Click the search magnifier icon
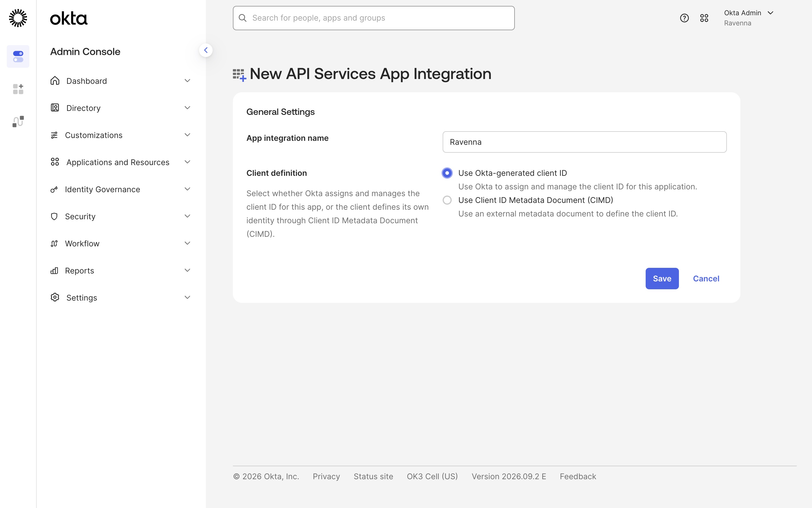812x508 pixels. click(x=242, y=18)
